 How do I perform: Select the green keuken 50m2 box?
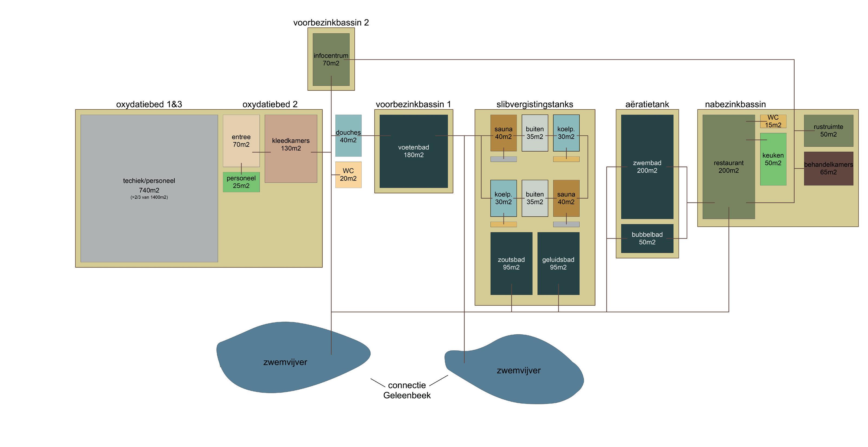(773, 159)
